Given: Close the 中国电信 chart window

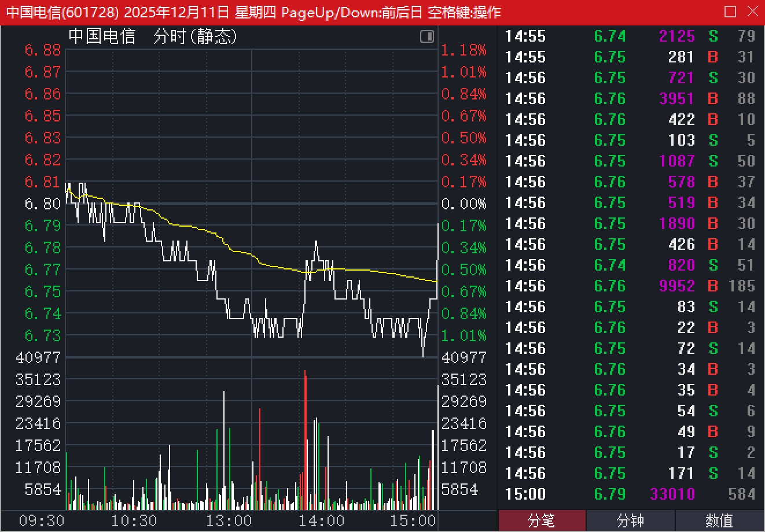Looking at the screenshot, I should tap(752, 12).
